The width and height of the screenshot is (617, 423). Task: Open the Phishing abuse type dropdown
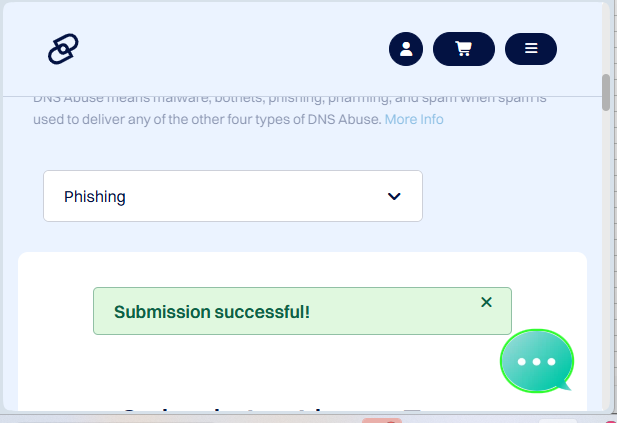click(232, 196)
